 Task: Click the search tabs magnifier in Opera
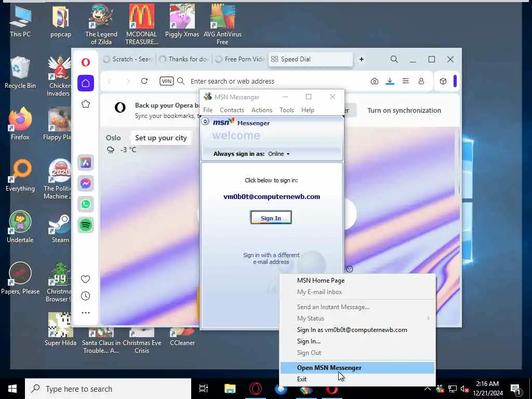(x=394, y=59)
